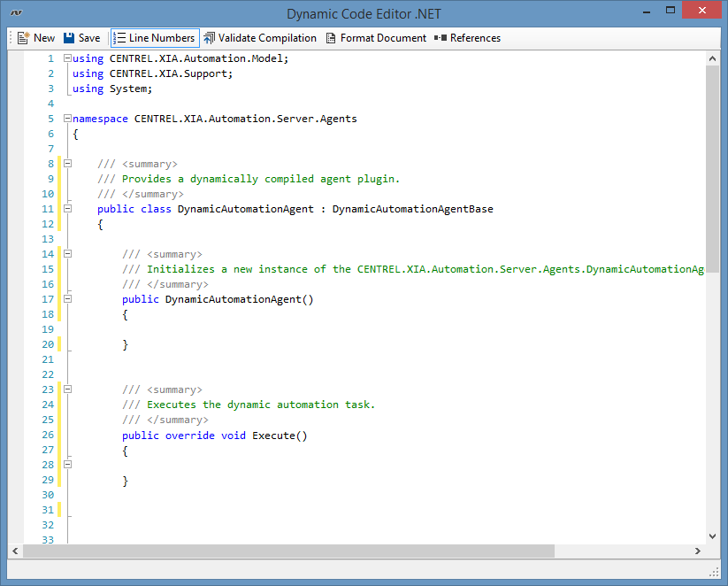Click the 'using CENTREL.XIA.Support;' line
This screenshot has width=728, height=586.
pos(152,73)
